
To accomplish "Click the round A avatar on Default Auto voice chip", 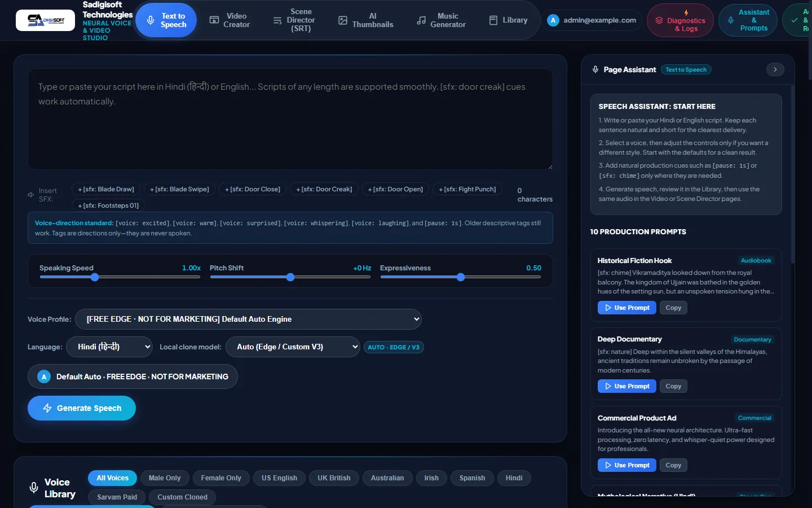I will [x=44, y=376].
